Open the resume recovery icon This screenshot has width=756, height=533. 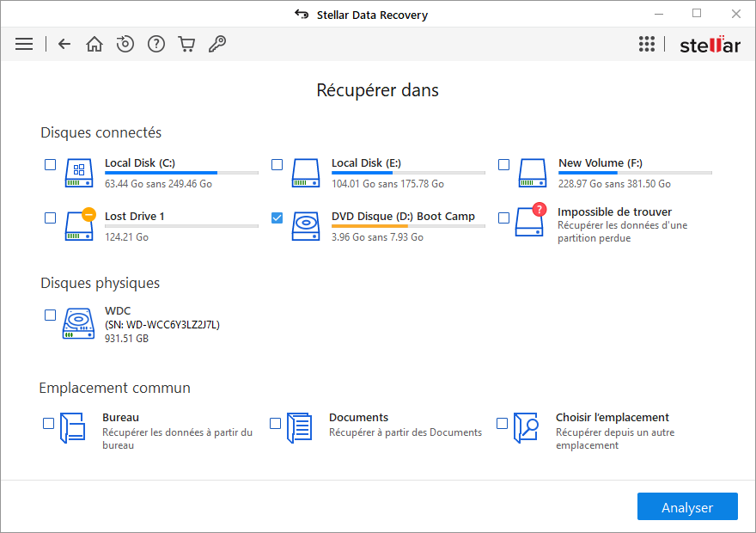coord(125,44)
